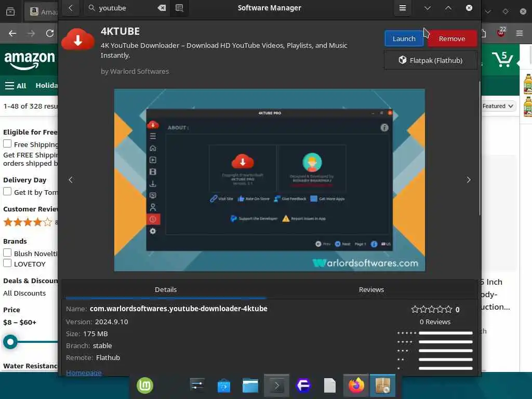The width and height of the screenshot is (532, 399).
Task: Open blank document icon in taskbar
Action: [x=329, y=386]
